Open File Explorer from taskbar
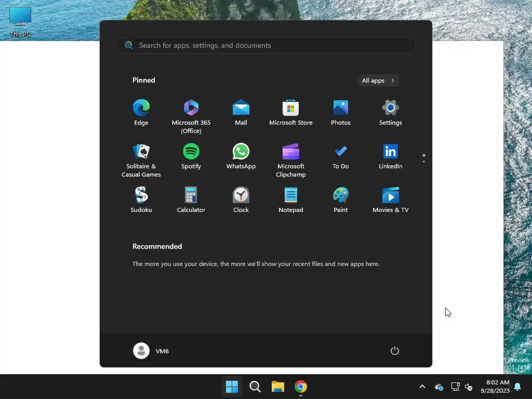Image resolution: width=532 pixels, height=399 pixels. tap(278, 387)
